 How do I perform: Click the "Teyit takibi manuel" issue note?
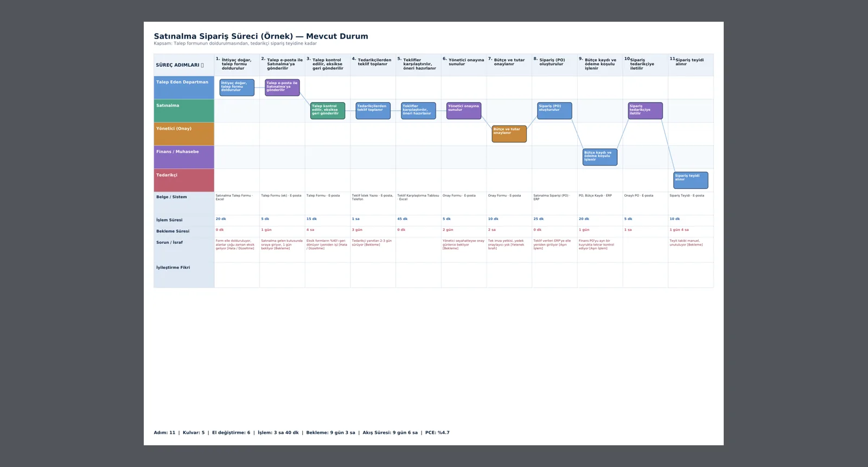point(686,243)
